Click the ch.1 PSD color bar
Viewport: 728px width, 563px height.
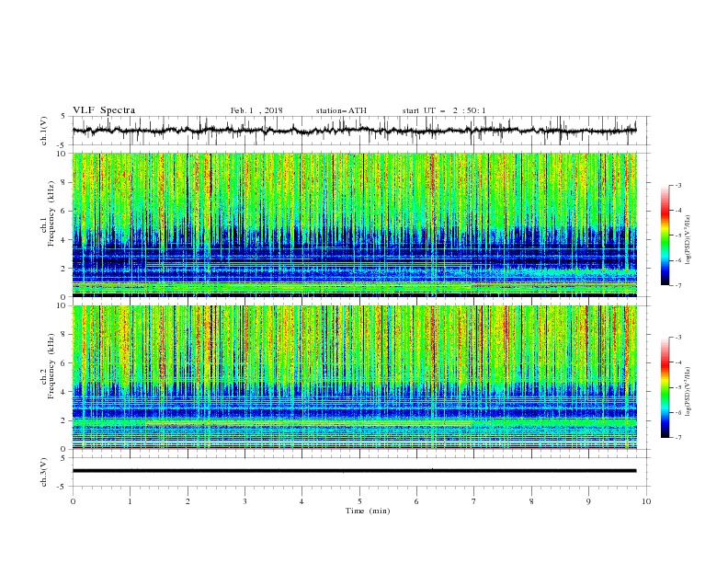click(665, 236)
